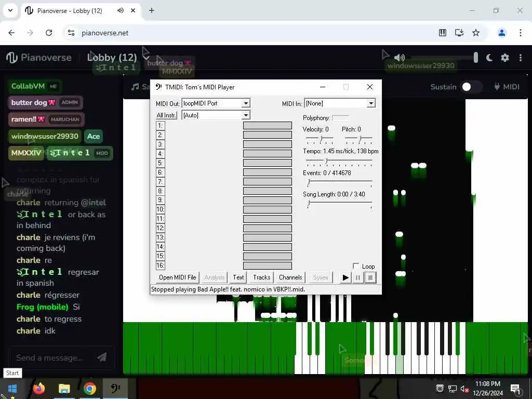Image resolution: width=532 pixels, height=399 pixels.
Task: Open the Chrome profile icon
Action: (x=502, y=33)
